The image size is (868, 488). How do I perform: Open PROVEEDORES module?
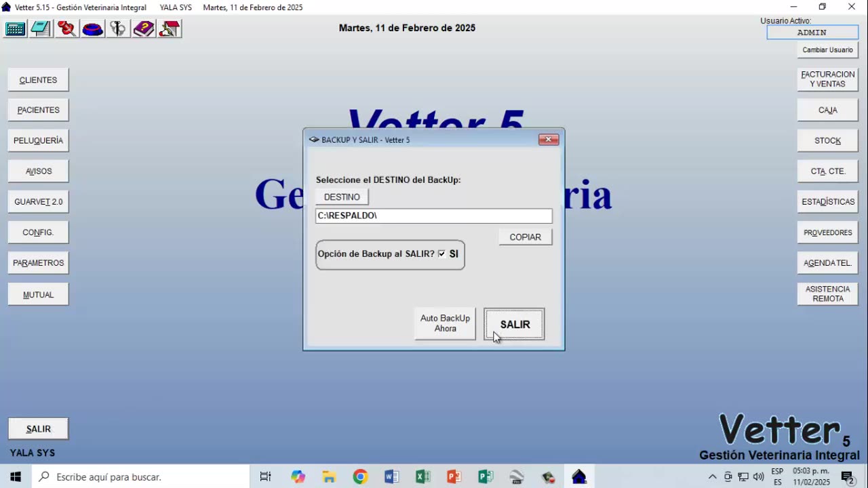point(828,232)
